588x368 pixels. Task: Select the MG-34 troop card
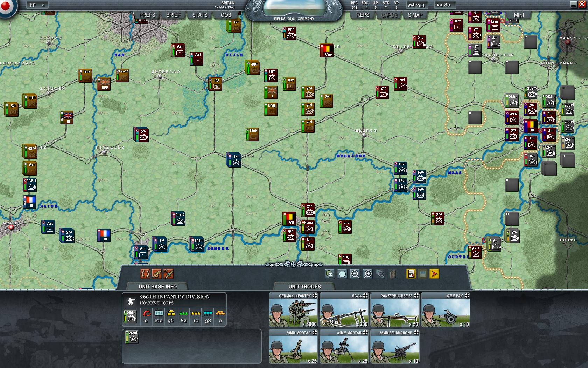tap(344, 310)
